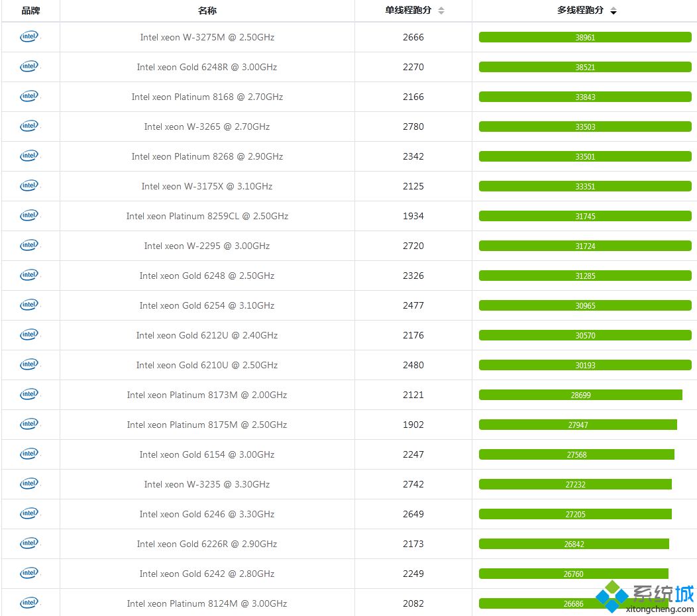Click the 27947 green score bar
Screen dimensions: 697x616
(x=578, y=425)
